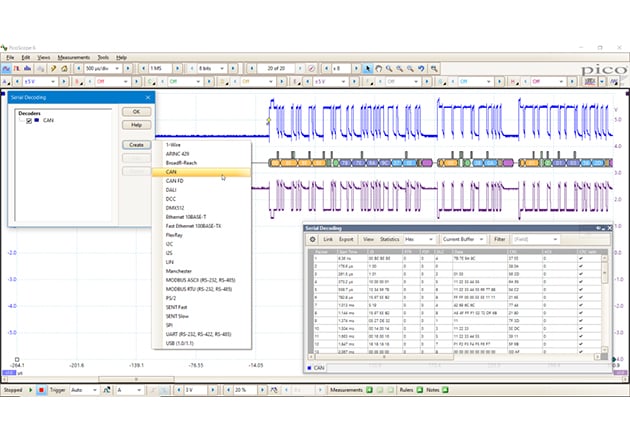Open Channel H options button
630x440 pixels.
point(514,82)
